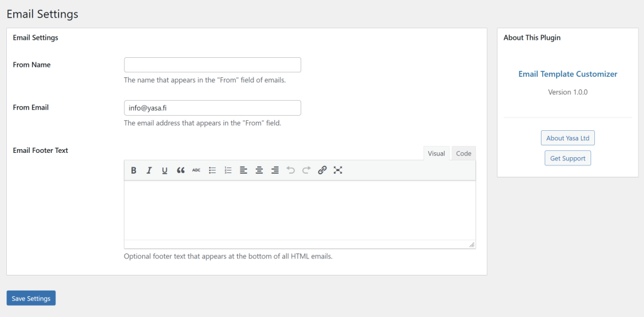Insert a numbered list
This screenshot has width=644, height=317.
click(228, 170)
